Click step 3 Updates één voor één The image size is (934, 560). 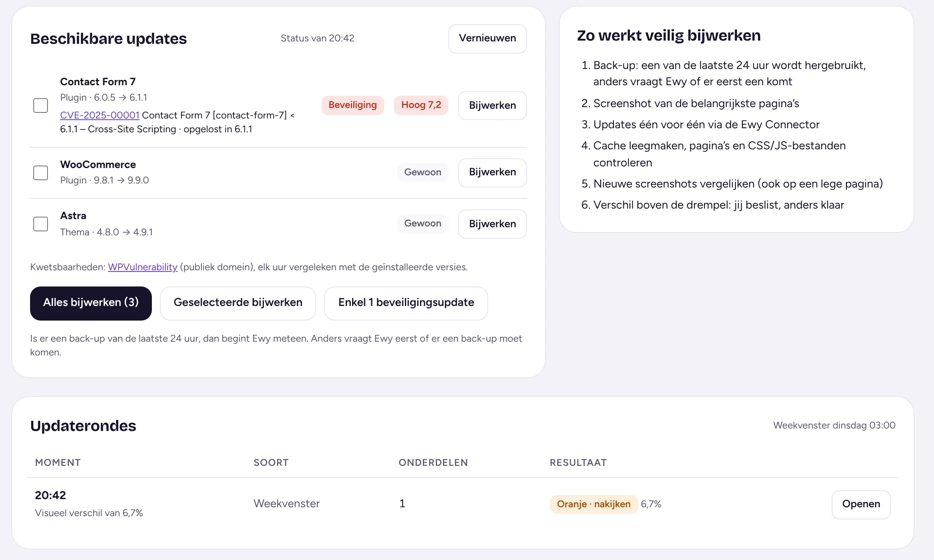(706, 125)
